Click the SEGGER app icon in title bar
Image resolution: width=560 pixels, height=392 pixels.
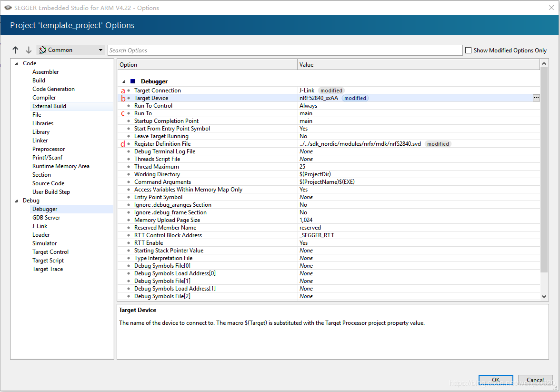click(7, 8)
